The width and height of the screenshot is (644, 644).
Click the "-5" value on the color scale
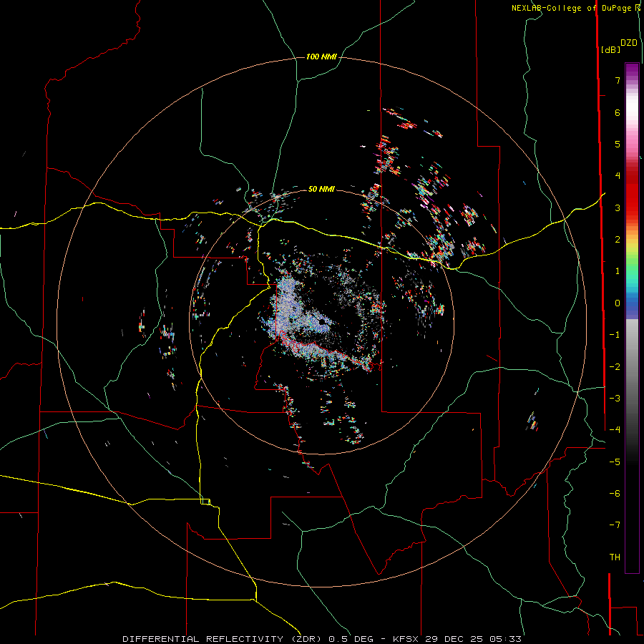[615, 462]
